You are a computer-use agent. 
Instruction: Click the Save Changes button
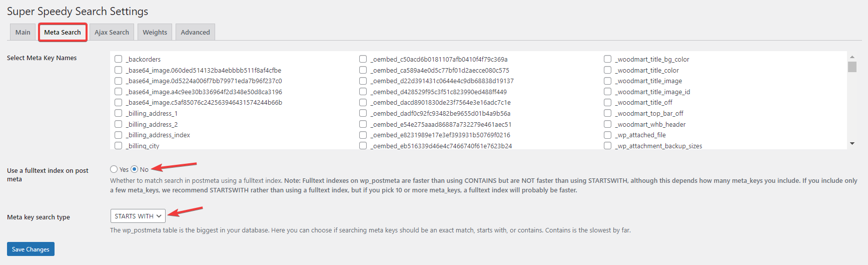(31, 249)
